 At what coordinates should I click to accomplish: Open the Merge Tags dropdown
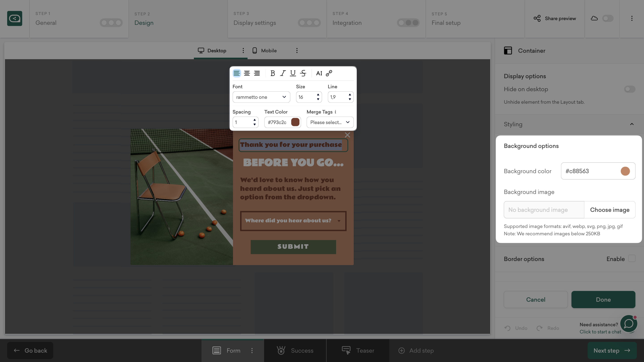click(x=330, y=122)
